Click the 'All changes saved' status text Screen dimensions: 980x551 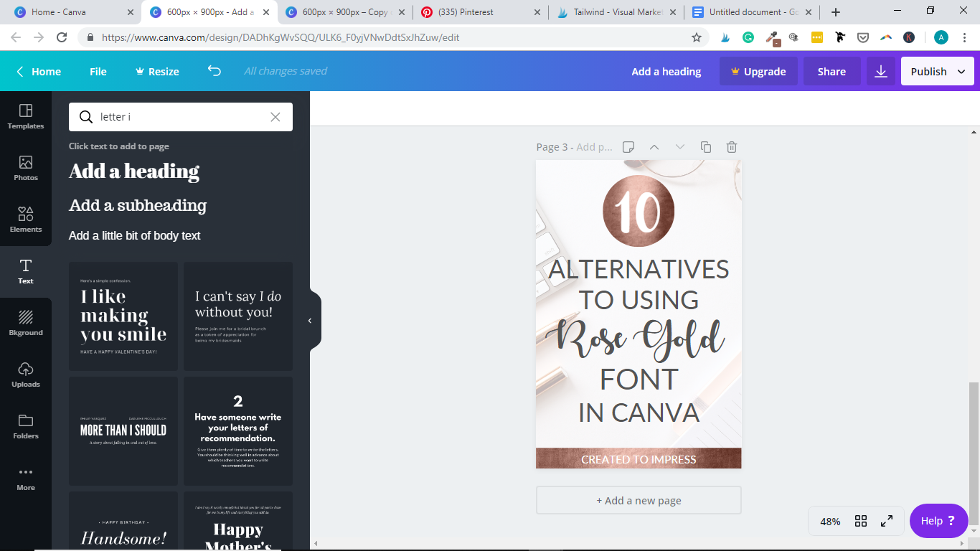tap(286, 71)
